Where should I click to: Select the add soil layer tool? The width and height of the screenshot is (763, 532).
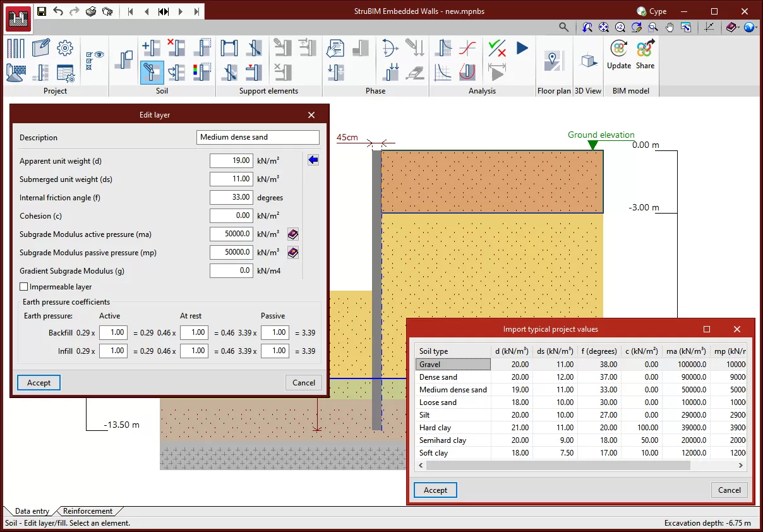point(152,48)
